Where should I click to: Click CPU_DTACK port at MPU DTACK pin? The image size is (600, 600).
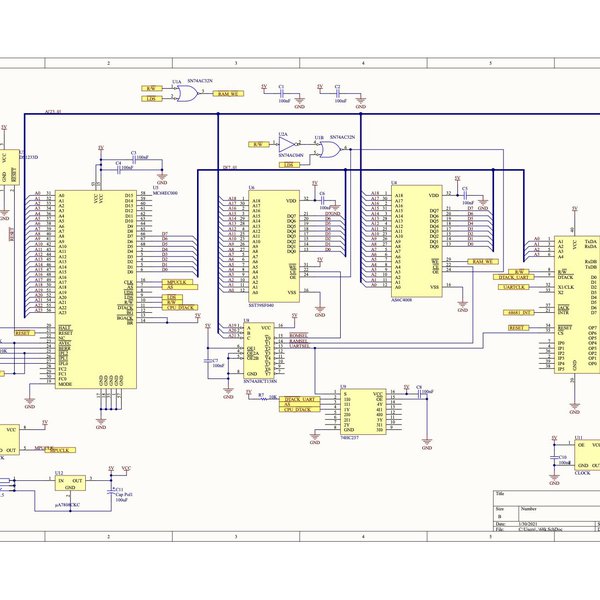click(180, 307)
